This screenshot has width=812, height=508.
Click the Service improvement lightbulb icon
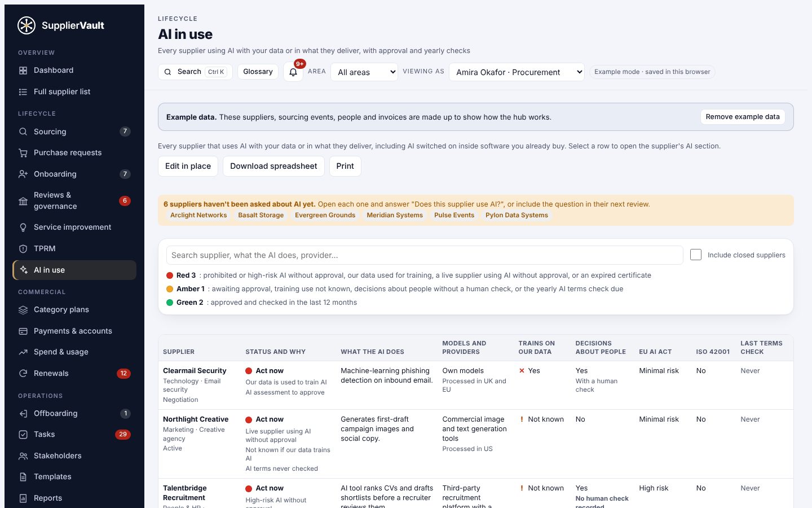(23, 227)
